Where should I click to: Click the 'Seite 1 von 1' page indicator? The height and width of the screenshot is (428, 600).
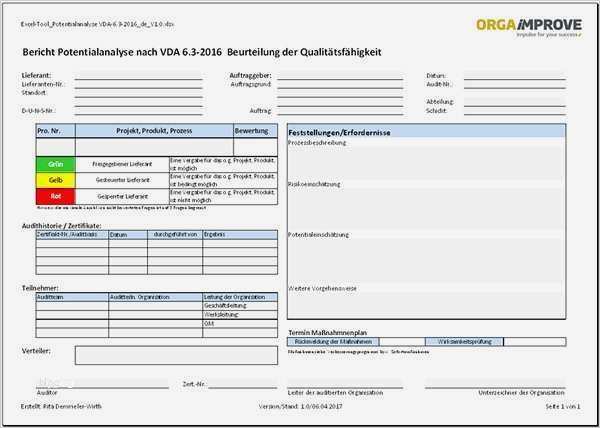click(563, 407)
